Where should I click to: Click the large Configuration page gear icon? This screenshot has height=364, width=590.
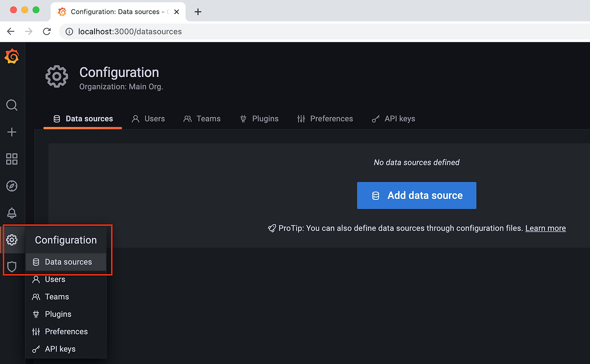click(x=57, y=76)
